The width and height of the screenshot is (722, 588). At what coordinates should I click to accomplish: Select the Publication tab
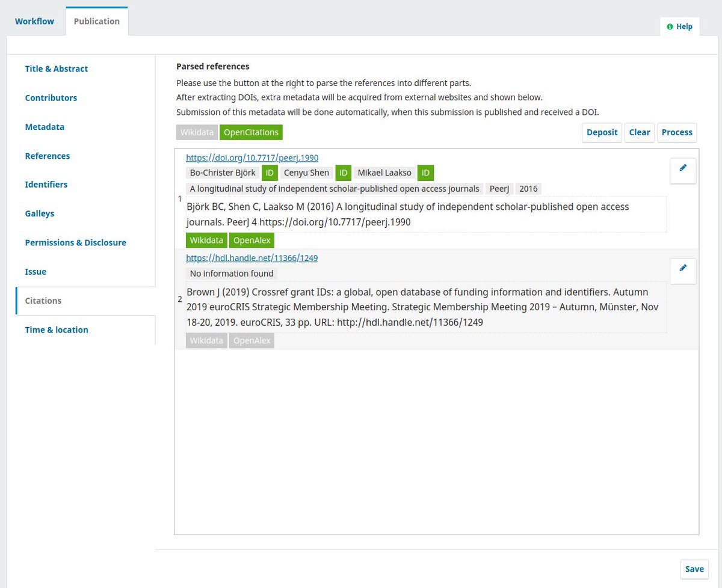pos(97,21)
